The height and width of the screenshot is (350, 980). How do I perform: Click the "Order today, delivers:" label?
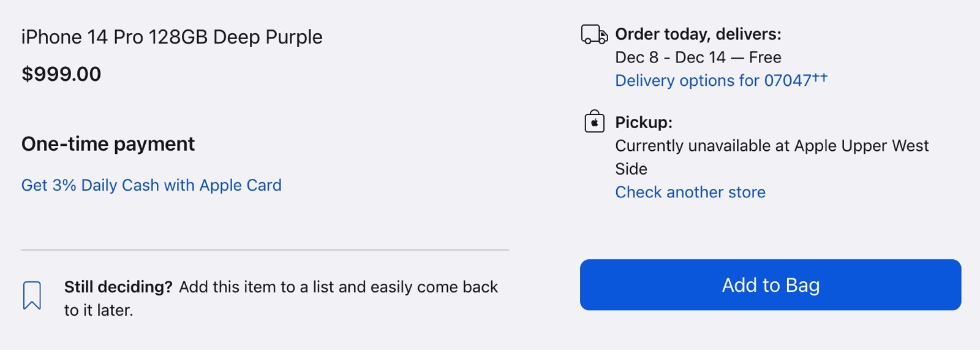point(698,34)
